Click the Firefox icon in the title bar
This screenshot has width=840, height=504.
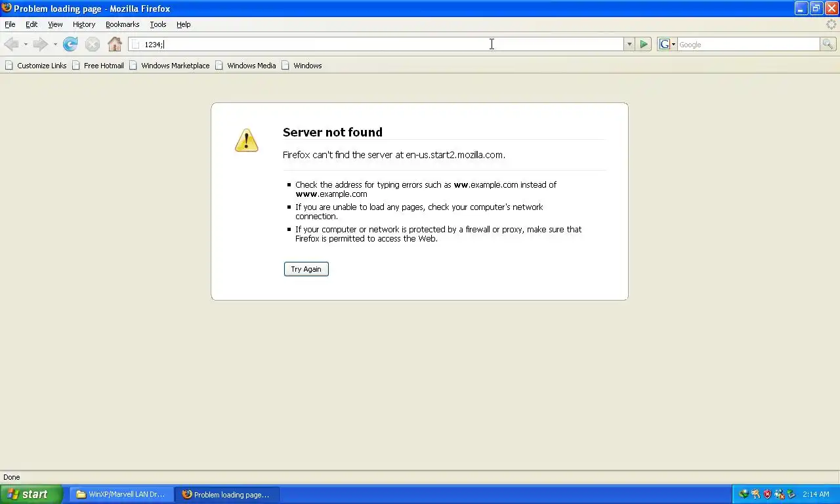[x=7, y=8]
